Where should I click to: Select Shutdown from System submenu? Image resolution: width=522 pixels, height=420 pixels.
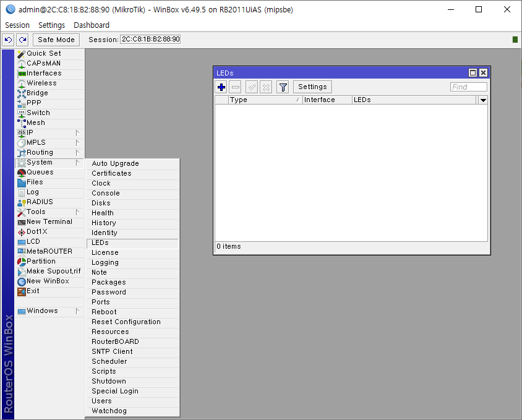tap(132, 382)
